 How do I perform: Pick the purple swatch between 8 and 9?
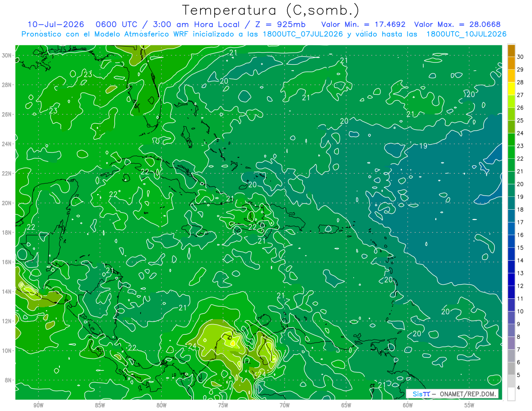point(511,331)
